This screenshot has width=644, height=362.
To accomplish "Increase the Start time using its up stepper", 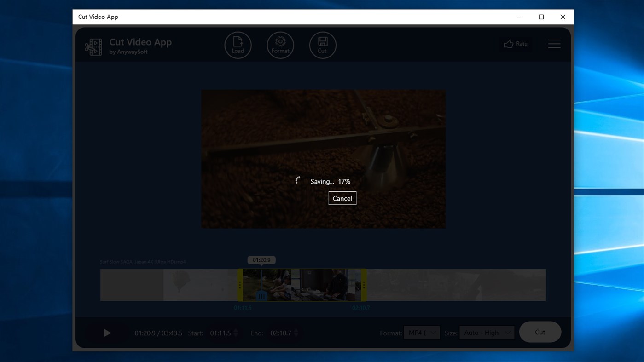I will tap(235, 330).
